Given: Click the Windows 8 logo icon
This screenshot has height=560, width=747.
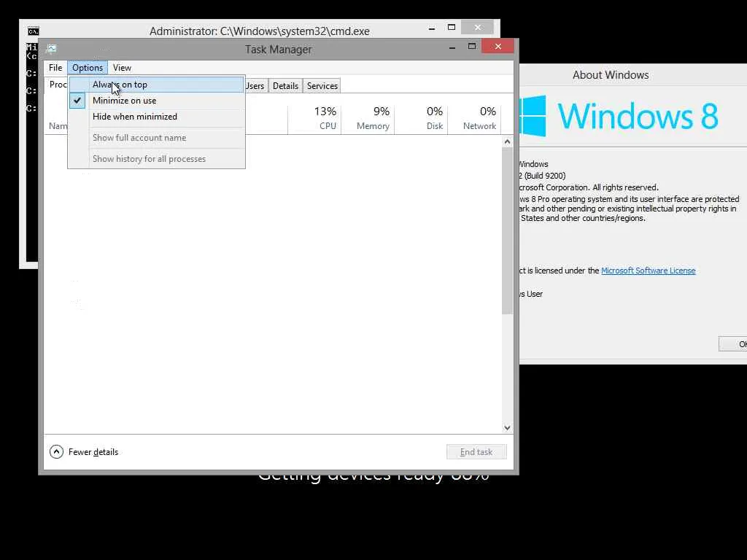Looking at the screenshot, I should pos(533,116).
